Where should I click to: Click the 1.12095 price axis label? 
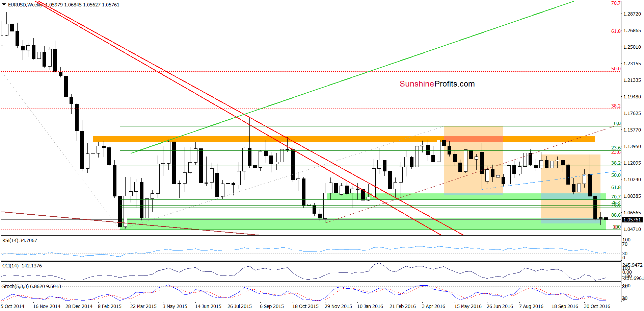(632, 163)
